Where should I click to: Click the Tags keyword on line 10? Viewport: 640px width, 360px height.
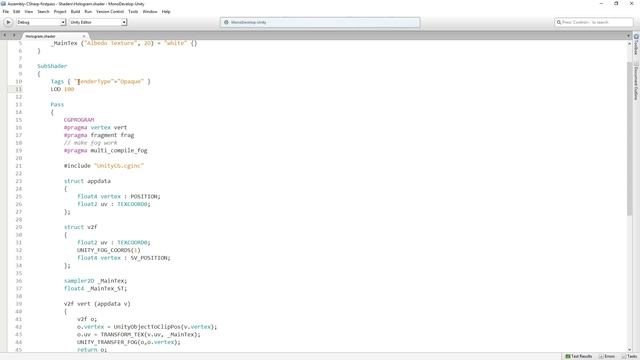tap(57, 81)
